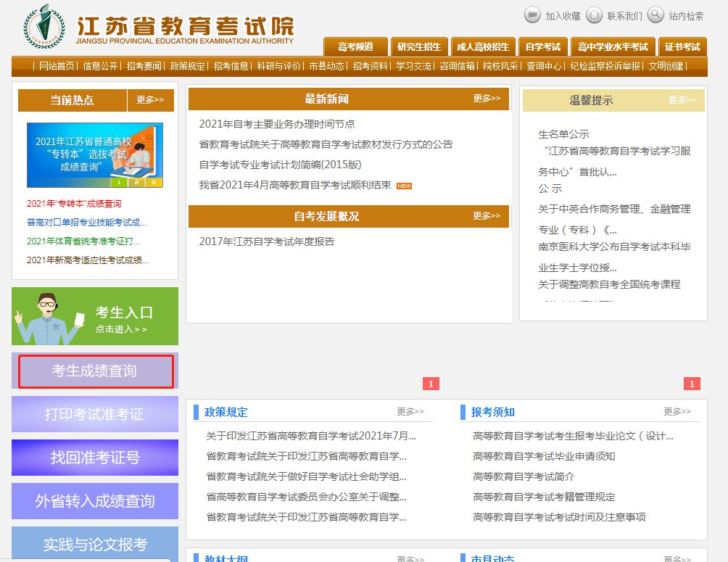728x562 pixels.
Task: Show more items via 政策规定 更多>>
Action: (410, 412)
